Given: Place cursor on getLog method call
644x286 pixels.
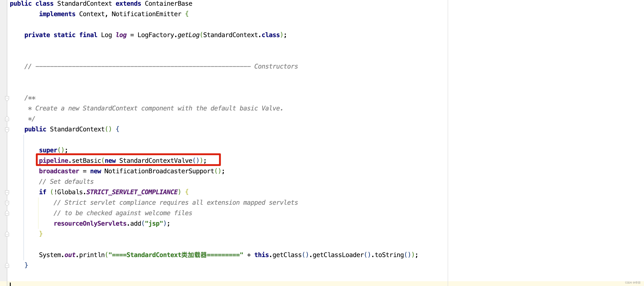Looking at the screenshot, I should [x=188, y=35].
